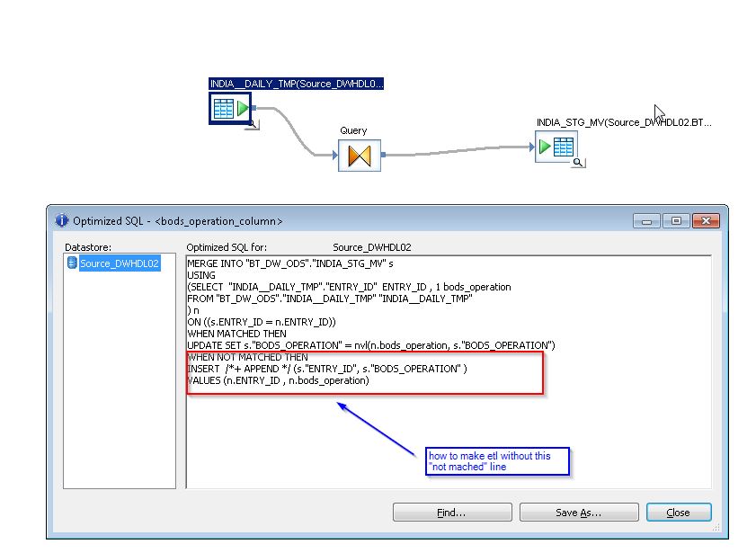Screen dimensions: 756x553
Task: Click the red-boxed WHEN NOT MATCHED THEN line
Action: pos(252,357)
